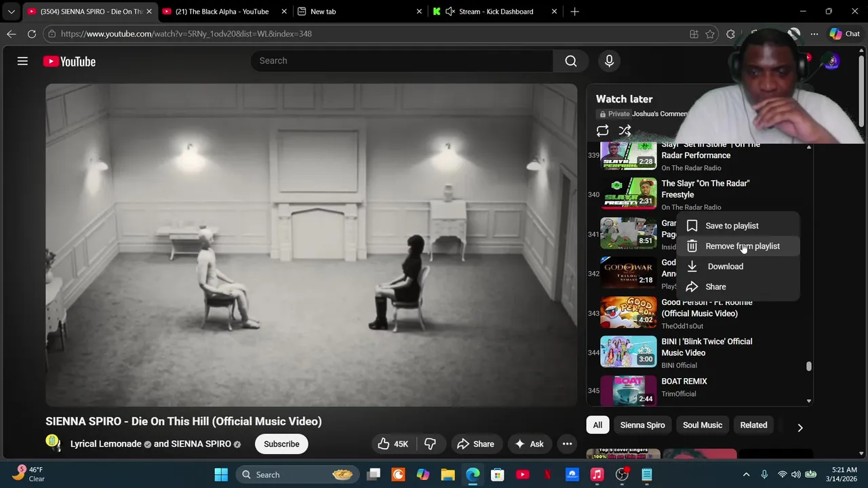
Task: Open more actions menu below the video
Action: (x=567, y=444)
